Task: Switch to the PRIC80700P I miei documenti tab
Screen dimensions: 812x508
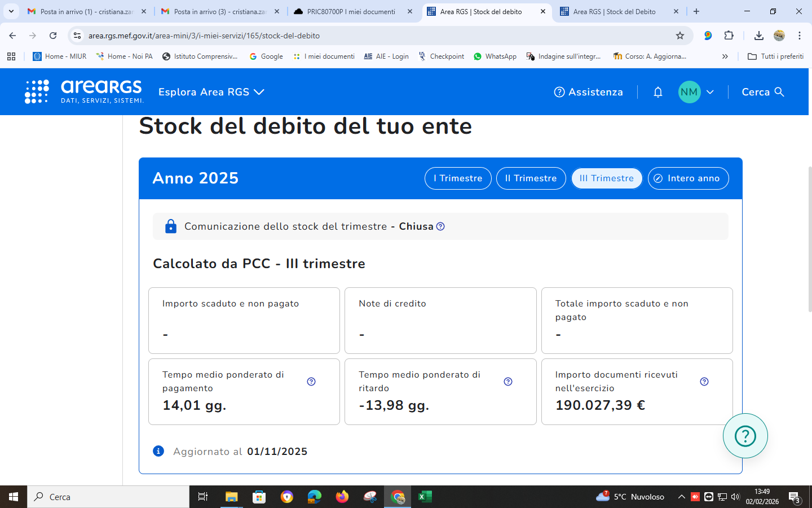Action: coord(351,11)
